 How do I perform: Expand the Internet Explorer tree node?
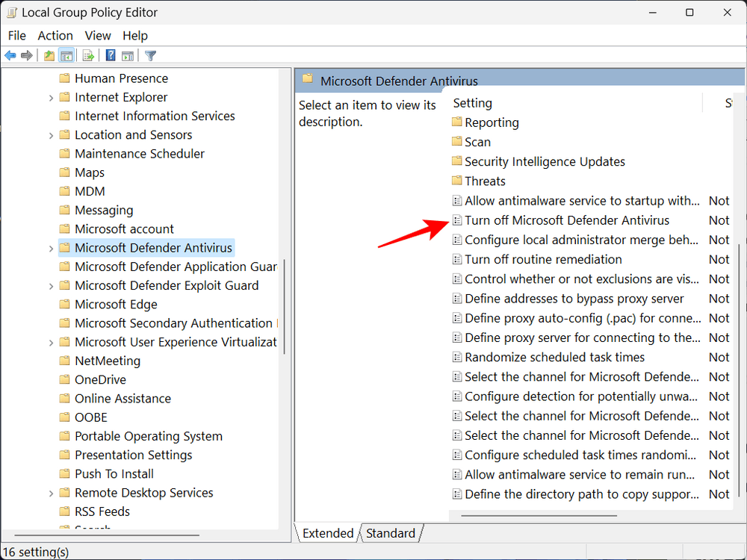point(50,97)
